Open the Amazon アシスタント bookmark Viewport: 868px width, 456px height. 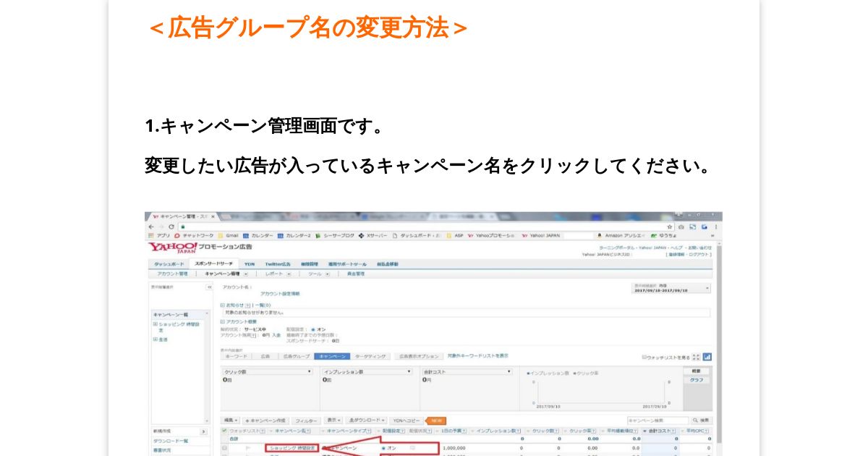point(621,235)
